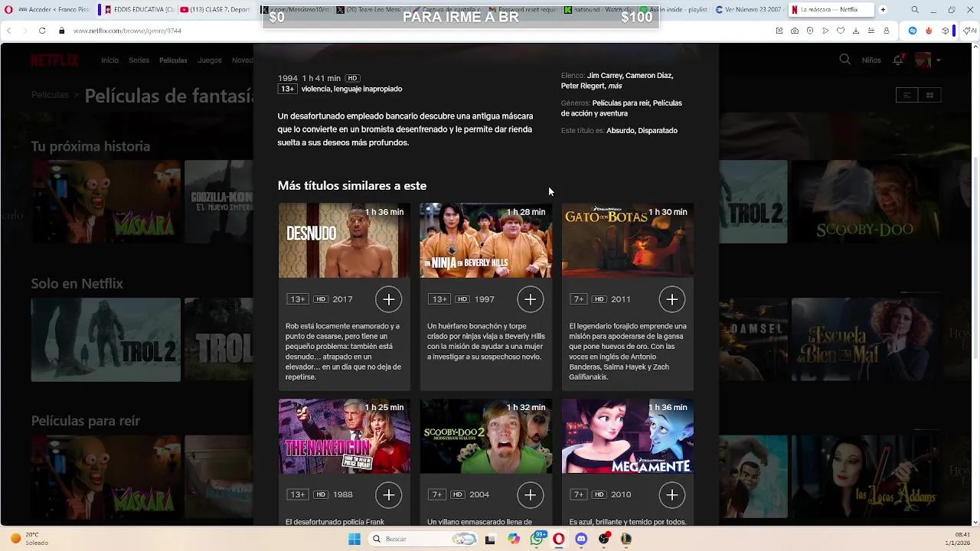This screenshot has height=551, width=980.
Task: Switch to list view layout
Action: (906, 95)
